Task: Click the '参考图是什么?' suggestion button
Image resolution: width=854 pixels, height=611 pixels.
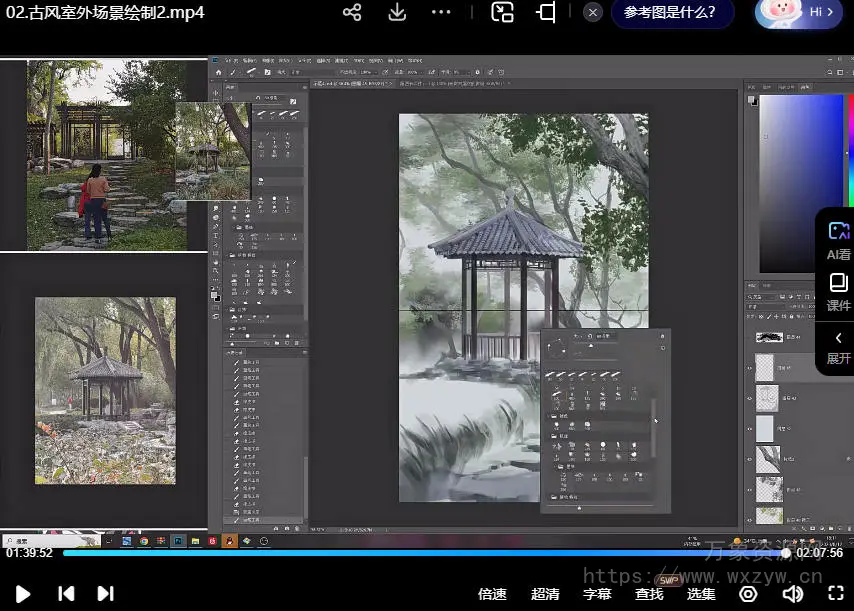Action: pos(671,13)
